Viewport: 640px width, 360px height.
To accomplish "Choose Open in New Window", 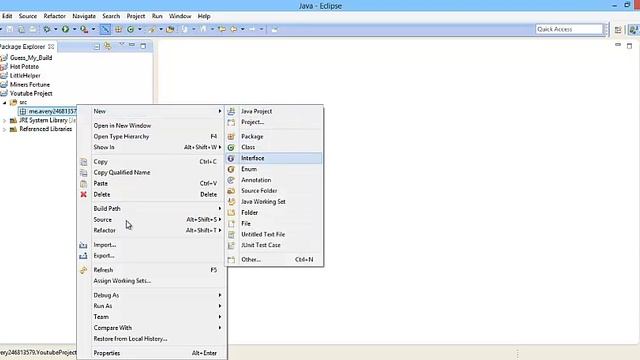I will [152, 126].
